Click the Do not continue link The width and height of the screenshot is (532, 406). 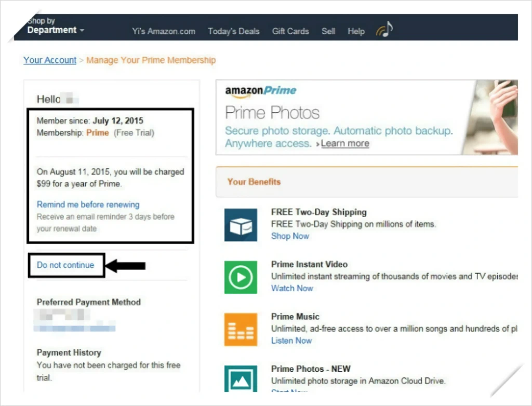[x=65, y=265]
